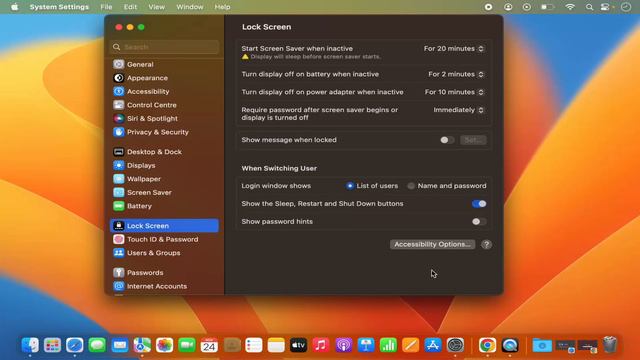Open display off on power adapter dropdown
The width and height of the screenshot is (640, 360).
pos(454,92)
